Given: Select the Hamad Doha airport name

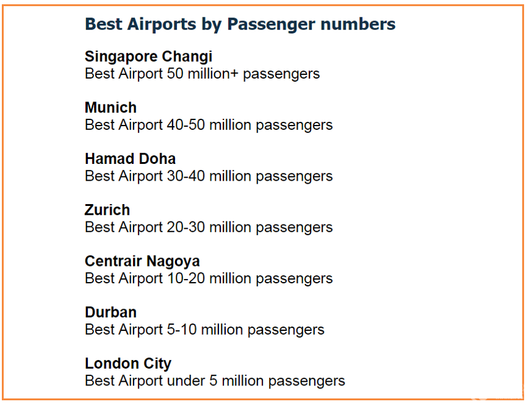Looking at the screenshot, I should (131, 159).
